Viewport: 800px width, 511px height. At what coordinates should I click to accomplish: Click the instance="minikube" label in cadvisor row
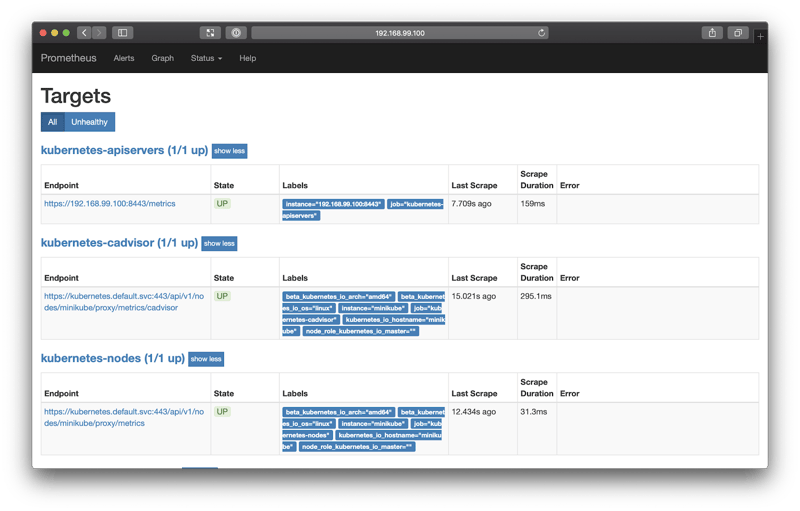tap(373, 308)
